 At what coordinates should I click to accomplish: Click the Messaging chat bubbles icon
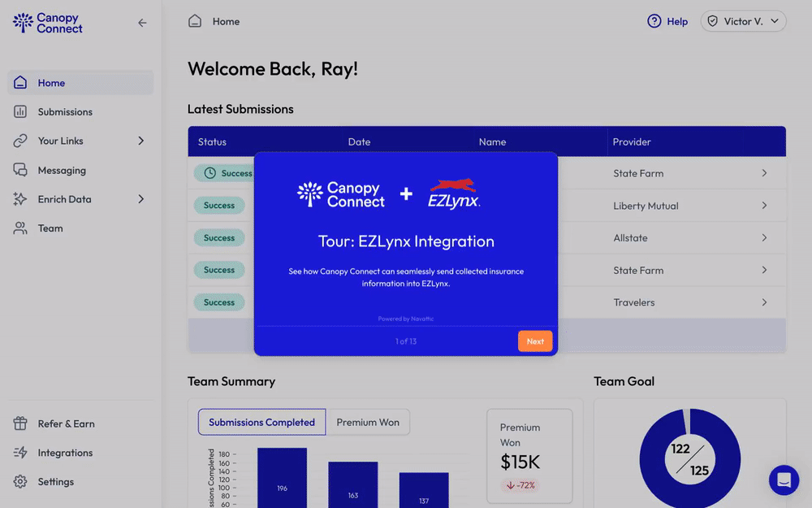pos(20,170)
